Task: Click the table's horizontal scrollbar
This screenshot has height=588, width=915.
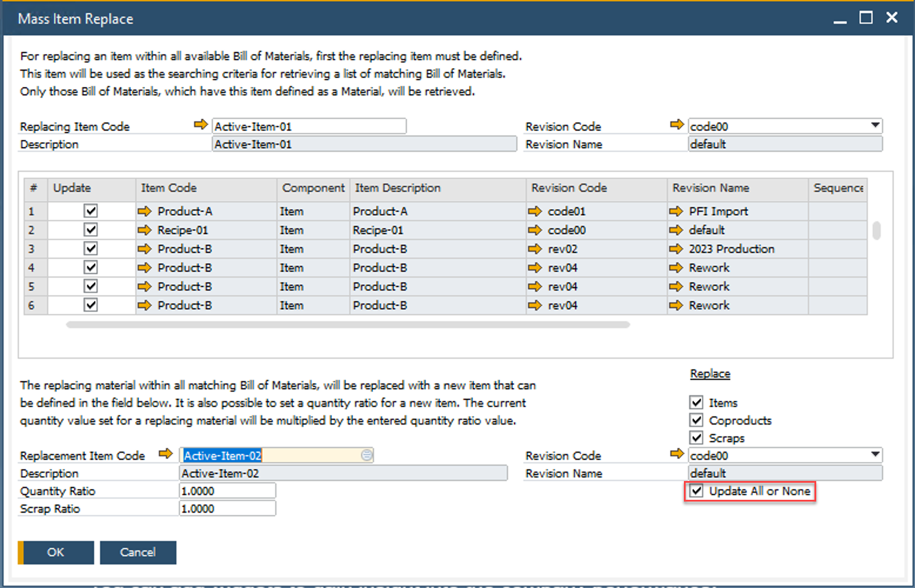Action: (x=348, y=325)
